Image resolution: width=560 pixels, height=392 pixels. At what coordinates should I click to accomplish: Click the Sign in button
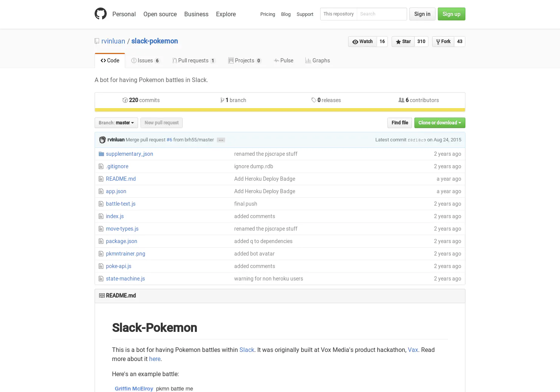pyautogui.click(x=422, y=14)
